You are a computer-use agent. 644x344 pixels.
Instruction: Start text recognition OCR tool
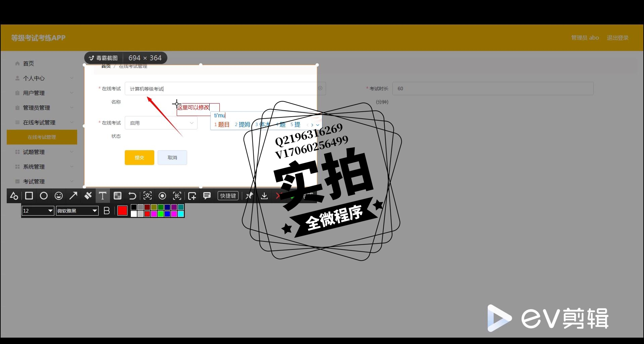(x=148, y=196)
